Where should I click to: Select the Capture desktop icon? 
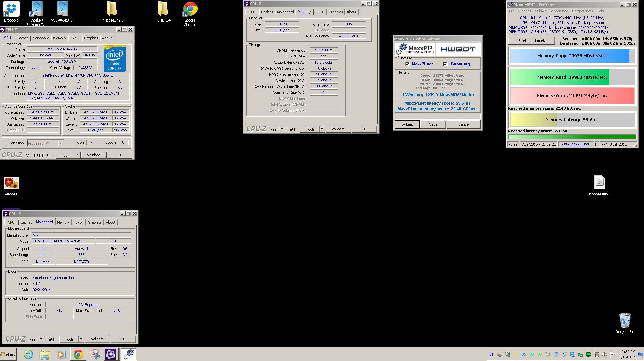tap(11, 186)
